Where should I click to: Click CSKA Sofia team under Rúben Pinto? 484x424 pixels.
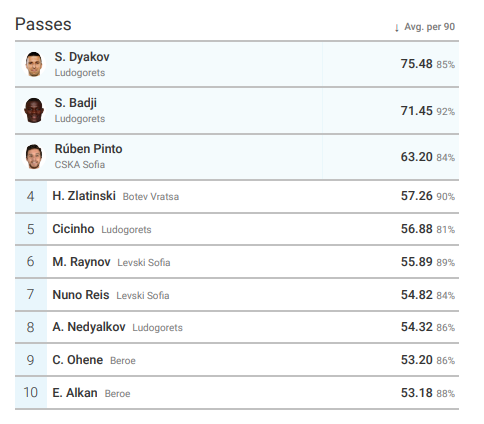tap(80, 165)
